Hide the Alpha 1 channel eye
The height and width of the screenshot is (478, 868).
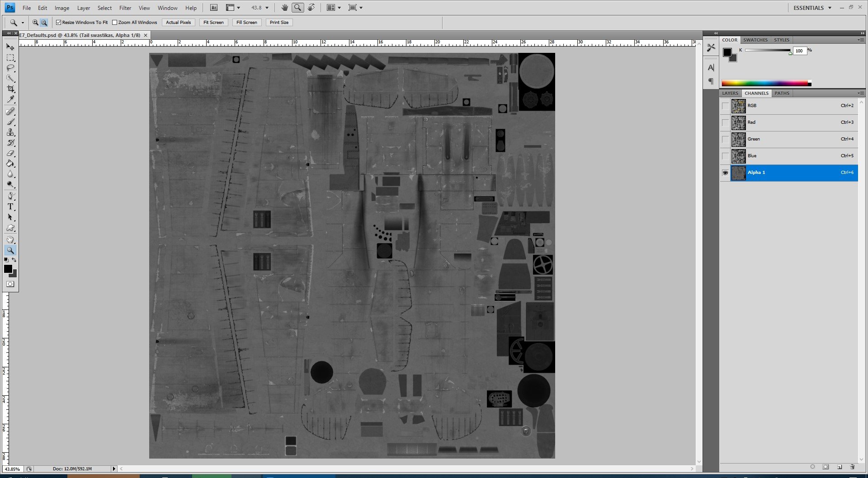[725, 173]
